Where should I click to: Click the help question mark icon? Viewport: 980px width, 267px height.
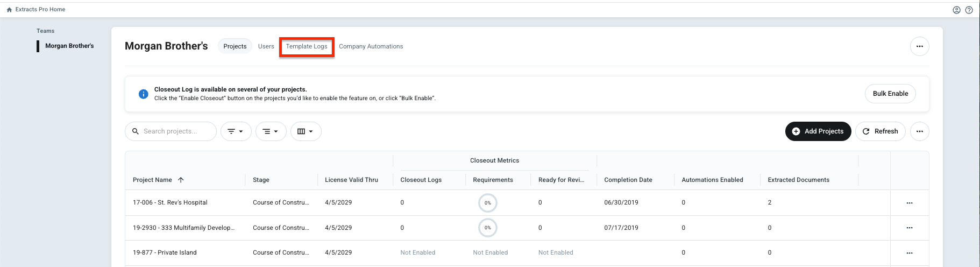point(969,10)
